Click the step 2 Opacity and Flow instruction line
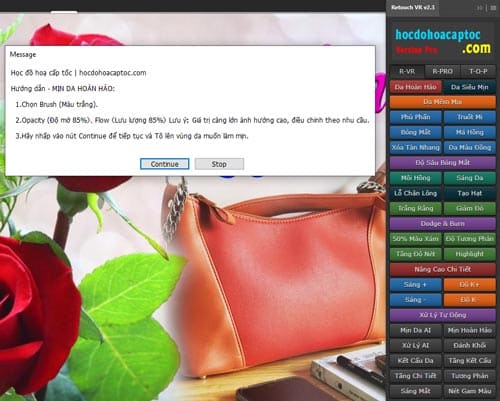Screen dimensions: 500x401 pos(192,120)
